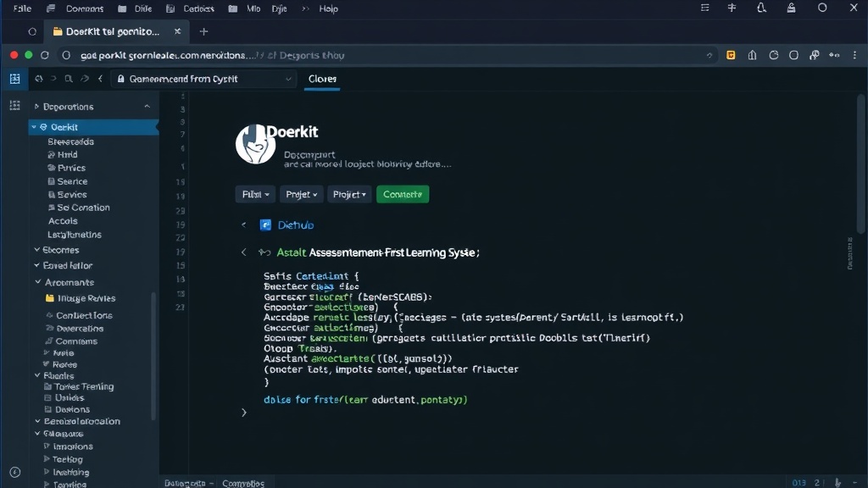The image size is (868, 488).
Task: Click the back chevron beside the Gomemcend dropdown
Action: coord(100,79)
